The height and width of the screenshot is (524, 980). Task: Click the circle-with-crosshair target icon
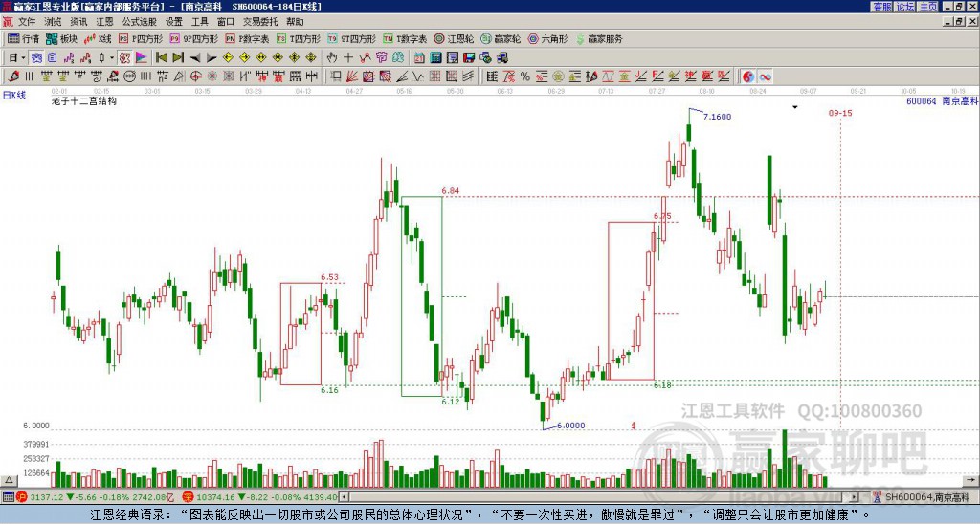(195, 76)
